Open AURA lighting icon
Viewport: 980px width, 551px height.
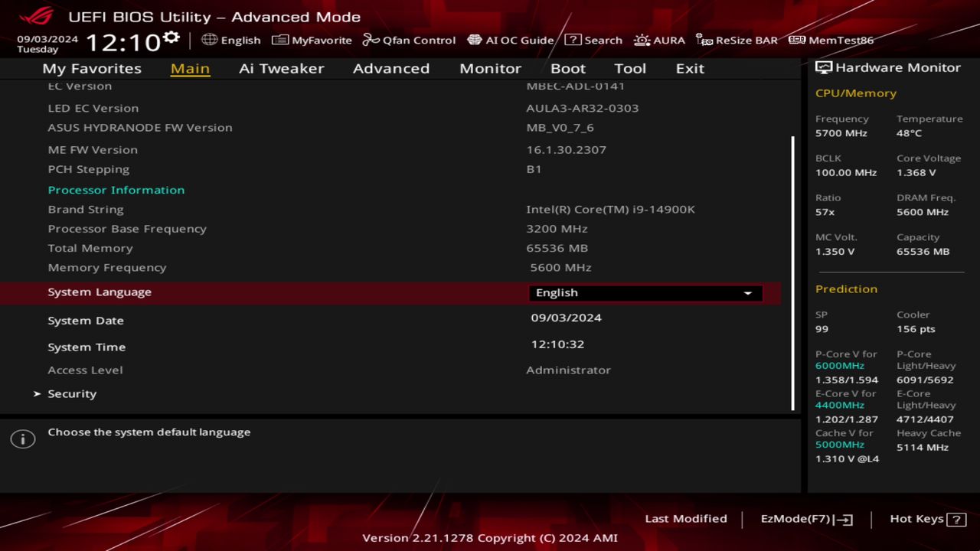click(x=642, y=40)
